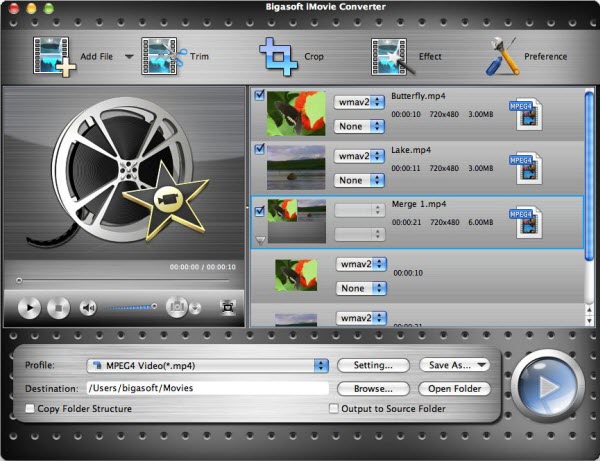This screenshot has height=461, width=600.
Task: Start conversion with the big blue button
Action: [x=548, y=386]
